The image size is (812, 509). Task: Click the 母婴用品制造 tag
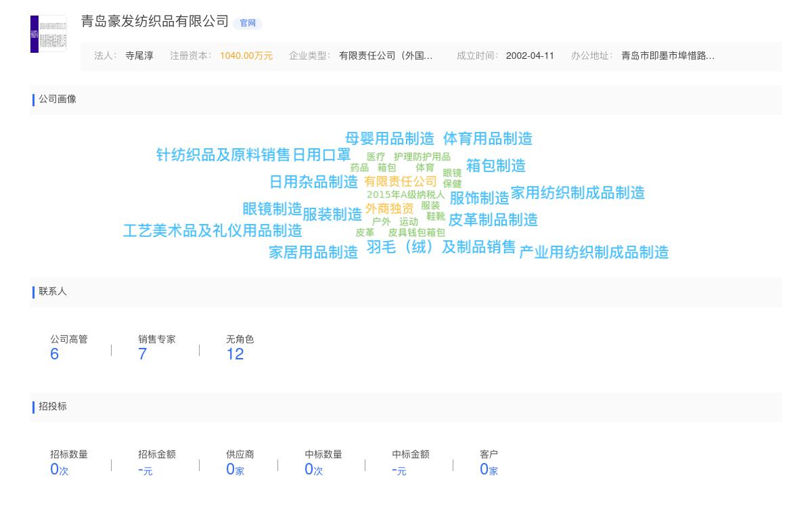pos(390,139)
